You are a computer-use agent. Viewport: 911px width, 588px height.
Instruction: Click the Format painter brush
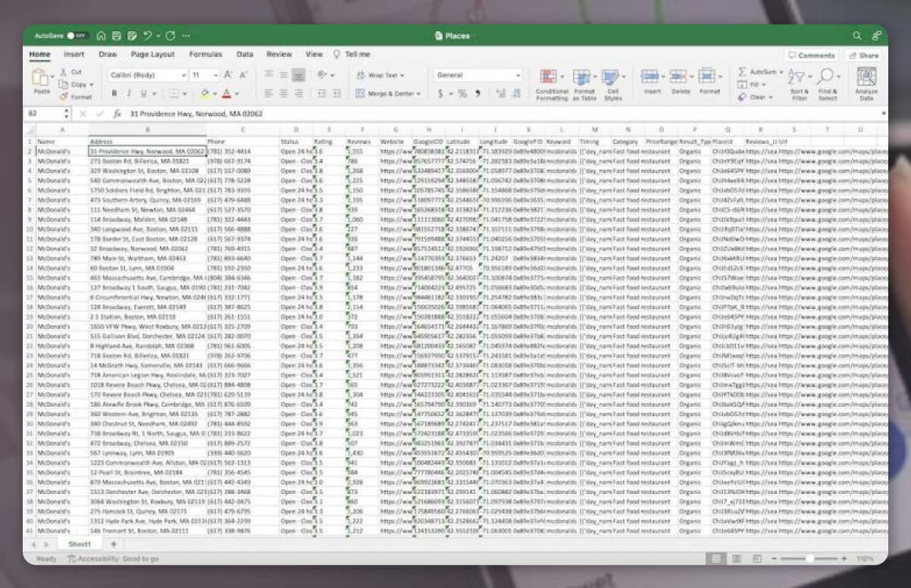click(76, 96)
